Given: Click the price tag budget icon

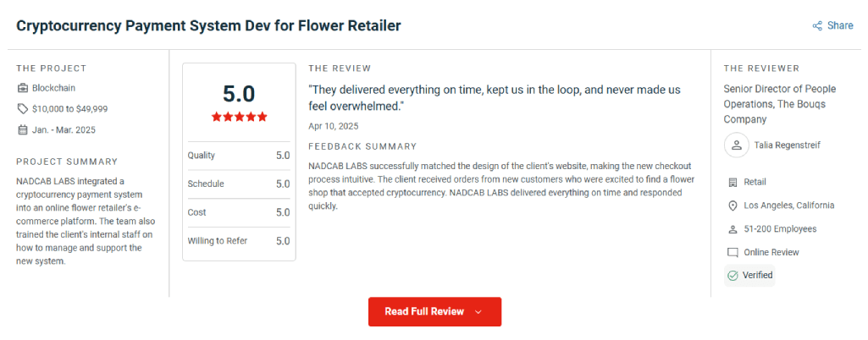Looking at the screenshot, I should click(23, 109).
